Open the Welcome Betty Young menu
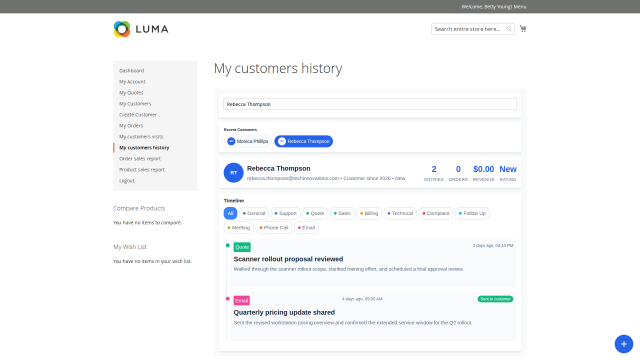Viewport: 640px width, 360px height. 493,7
